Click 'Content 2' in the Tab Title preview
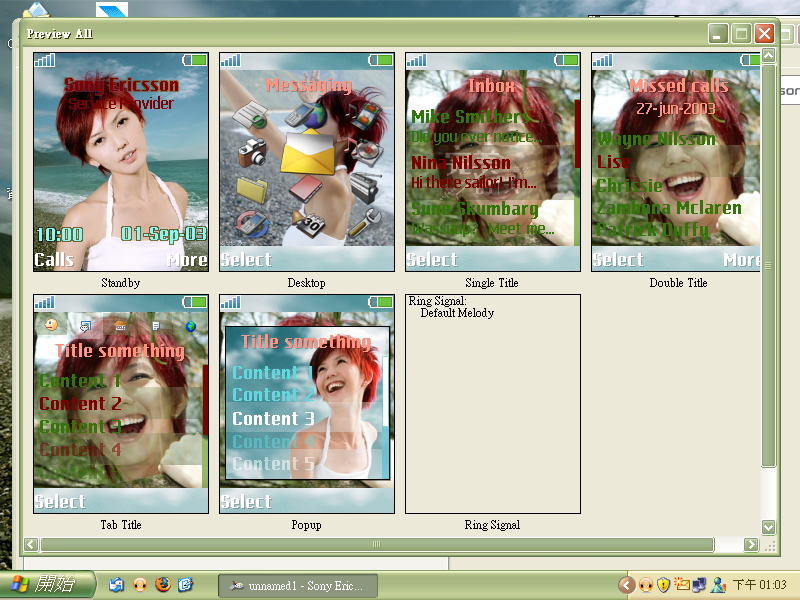This screenshot has width=800, height=600. click(x=81, y=404)
